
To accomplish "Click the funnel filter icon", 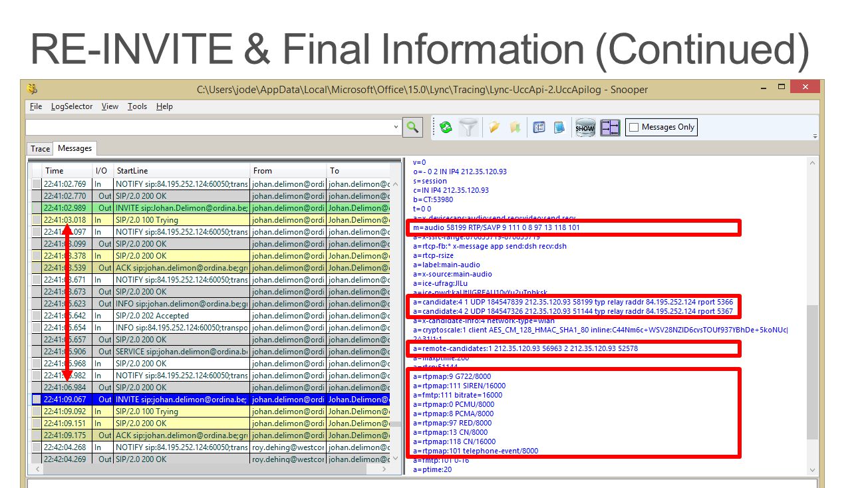I will click(468, 128).
